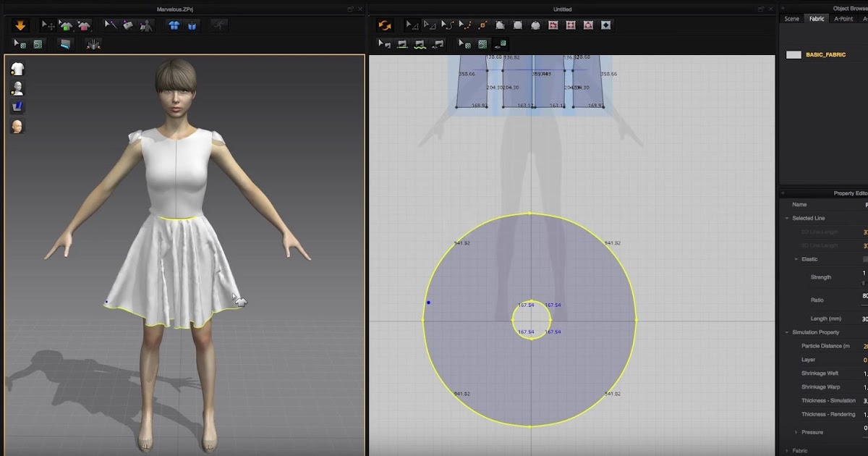Image resolution: width=868 pixels, height=456 pixels.
Task: Click the orange Simulate arrow in 3D window
Action: pyautogui.click(x=20, y=28)
